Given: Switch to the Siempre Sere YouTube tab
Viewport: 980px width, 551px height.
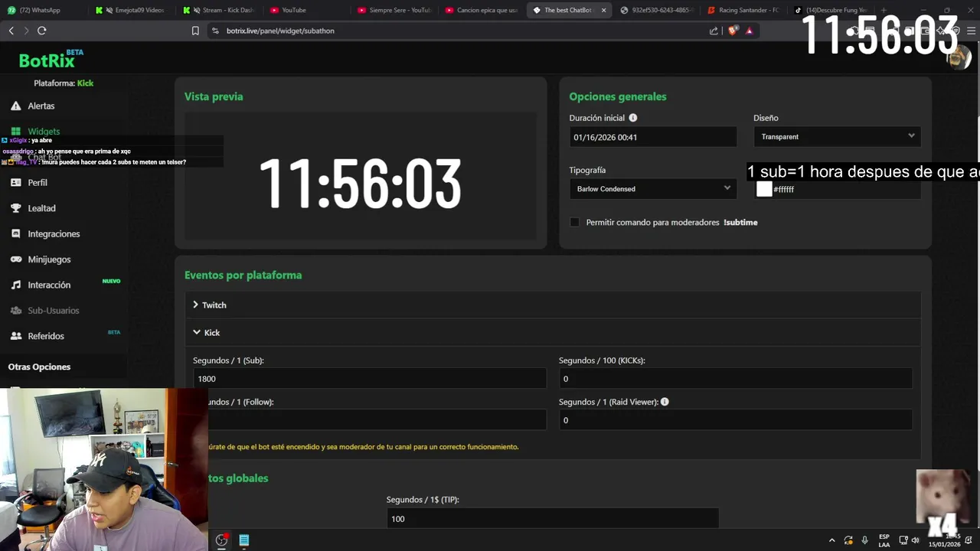Looking at the screenshot, I should tap(396, 10).
